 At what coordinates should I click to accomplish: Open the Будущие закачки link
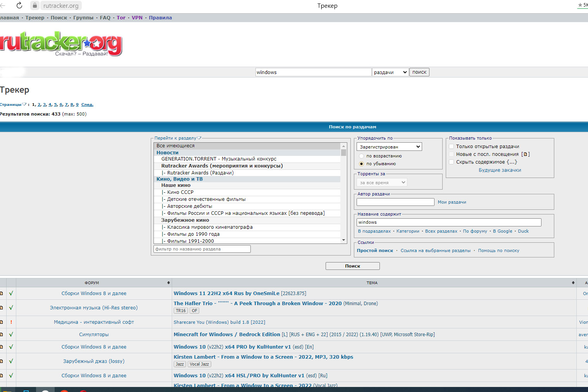coord(500,170)
